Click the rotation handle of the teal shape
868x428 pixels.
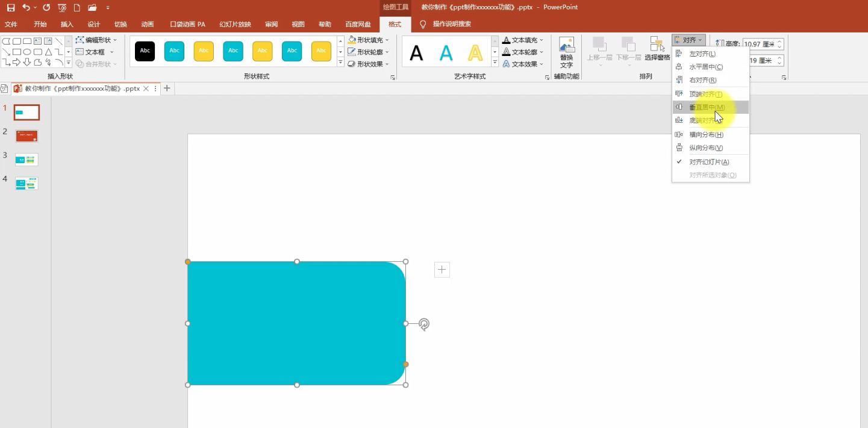[424, 324]
